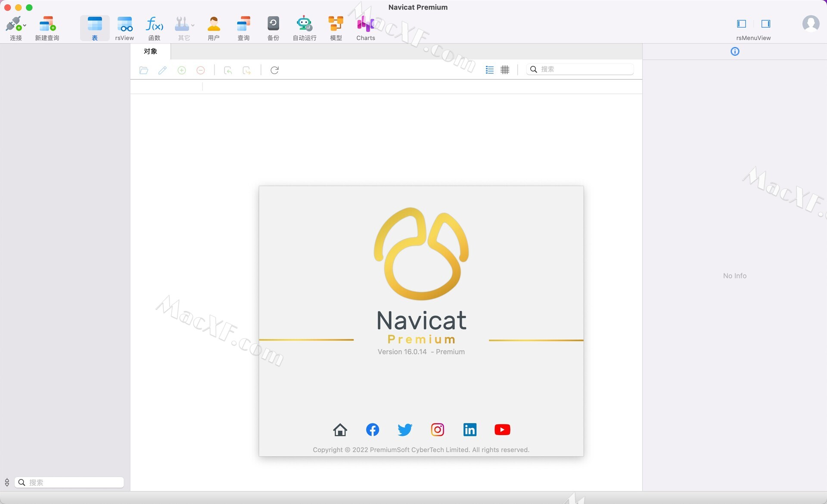Click the 新建查询 new query icon
The width and height of the screenshot is (827, 504).
click(x=47, y=24)
